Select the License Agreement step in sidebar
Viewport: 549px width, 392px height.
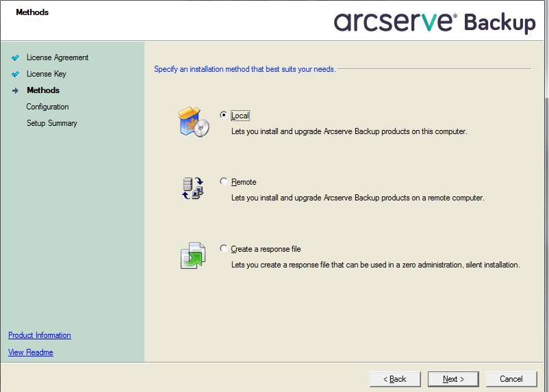(58, 57)
